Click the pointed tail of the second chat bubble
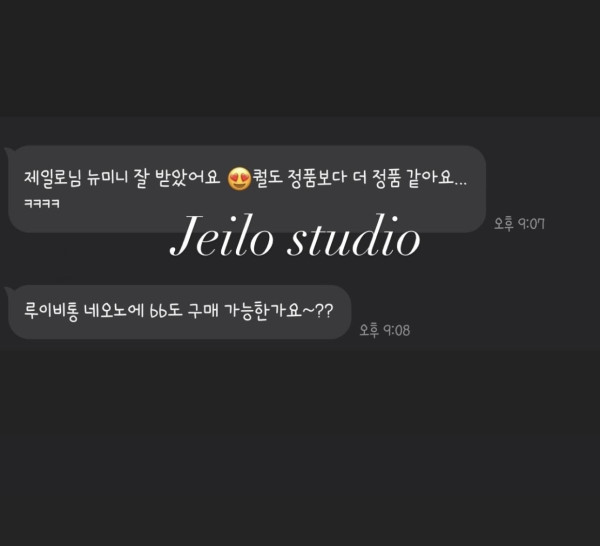The image size is (600, 546). 7,291
